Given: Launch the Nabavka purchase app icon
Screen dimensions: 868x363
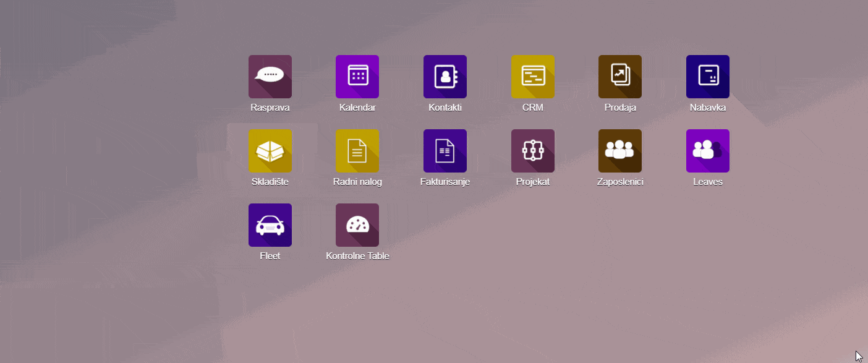Looking at the screenshot, I should pos(708,77).
